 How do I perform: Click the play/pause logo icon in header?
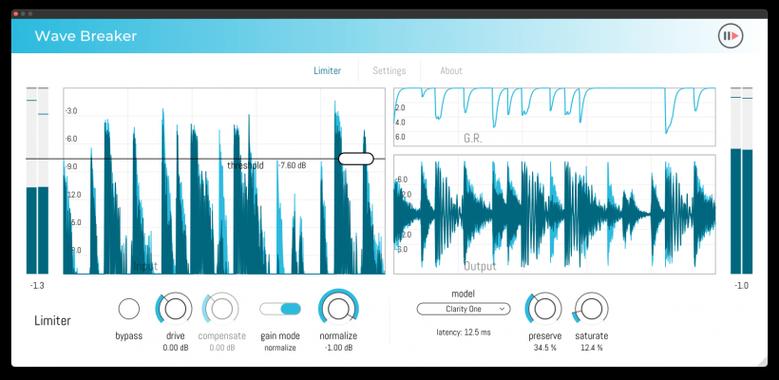click(x=730, y=36)
